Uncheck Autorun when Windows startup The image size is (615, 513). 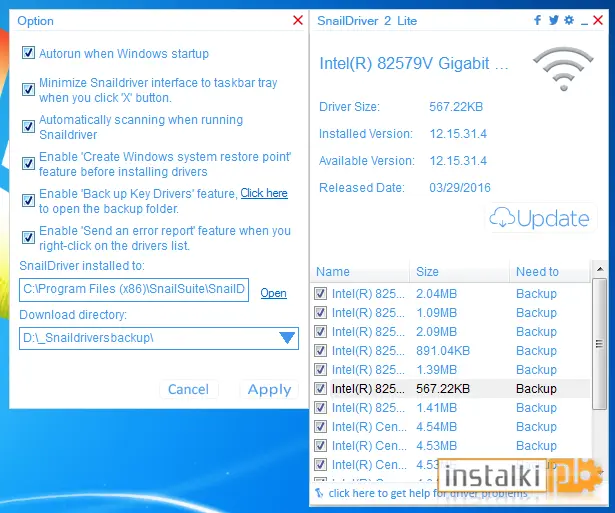[x=28, y=53]
